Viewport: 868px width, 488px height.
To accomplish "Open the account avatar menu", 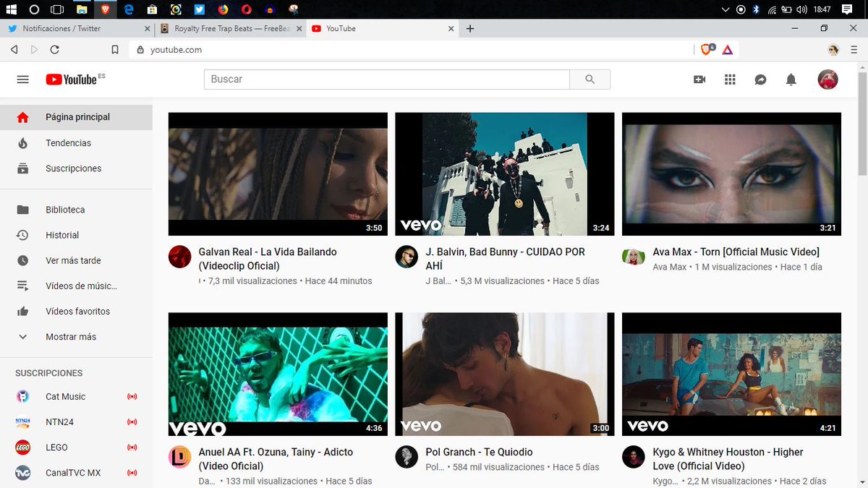I will 827,80.
